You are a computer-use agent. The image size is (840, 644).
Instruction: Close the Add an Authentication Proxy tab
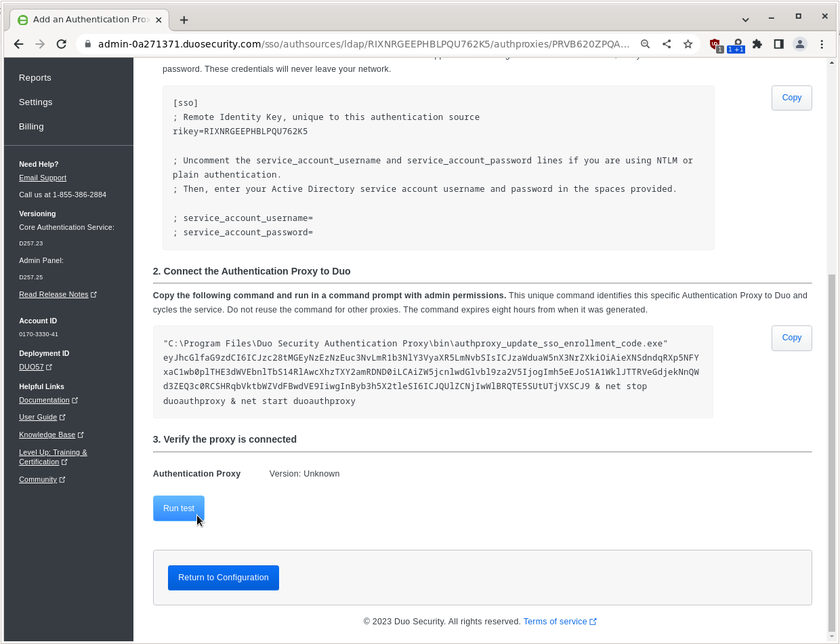coord(159,20)
